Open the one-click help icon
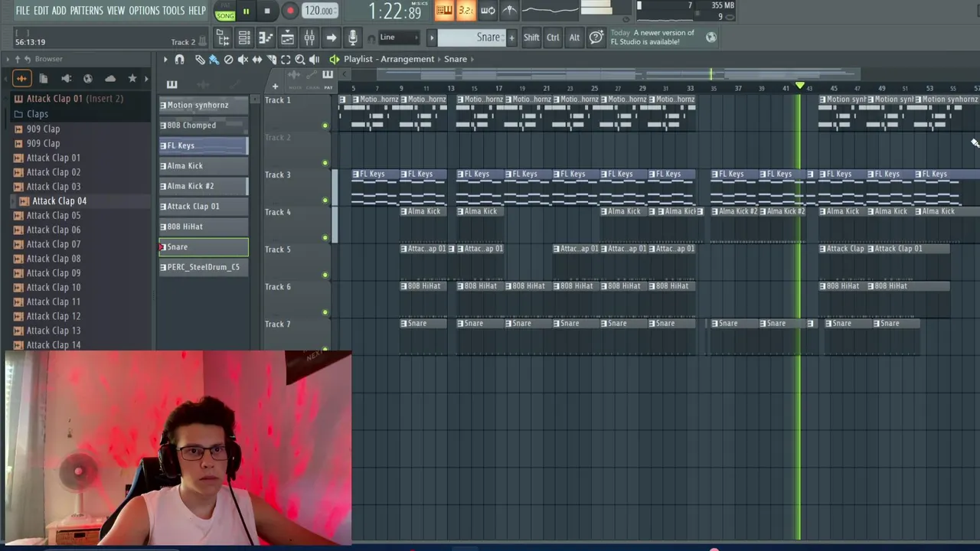The width and height of the screenshot is (980, 551). [596, 37]
